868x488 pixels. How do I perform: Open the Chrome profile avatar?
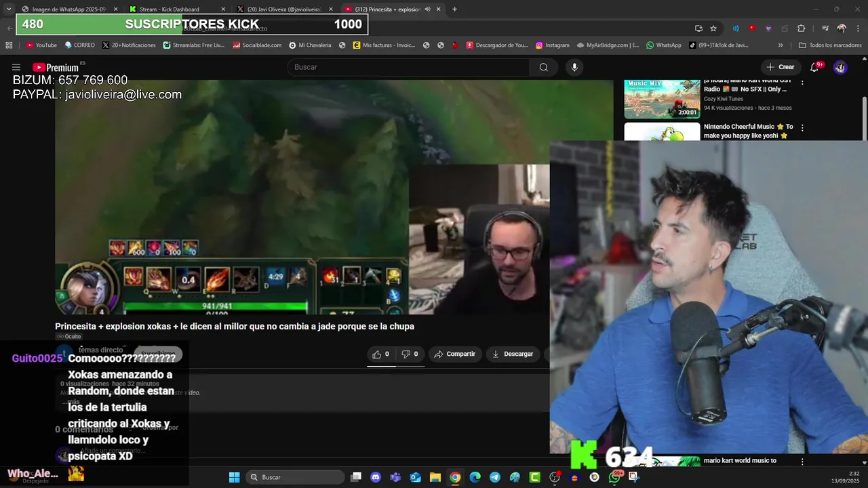pyautogui.click(x=842, y=28)
